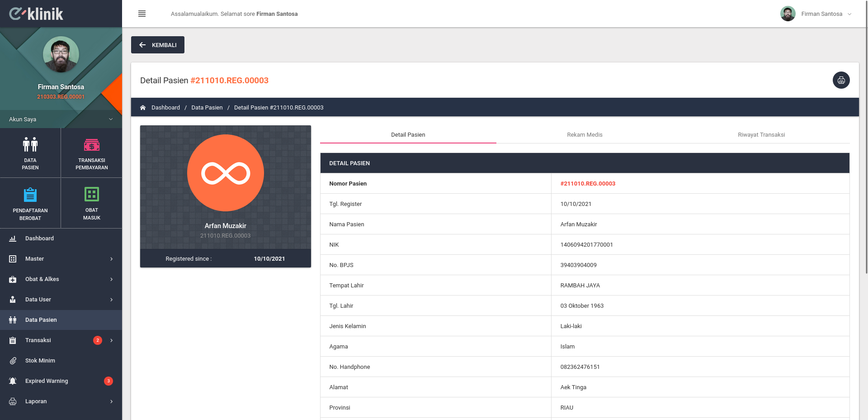Open Expired Warning bell item
The height and width of the screenshot is (420, 868).
click(x=61, y=381)
